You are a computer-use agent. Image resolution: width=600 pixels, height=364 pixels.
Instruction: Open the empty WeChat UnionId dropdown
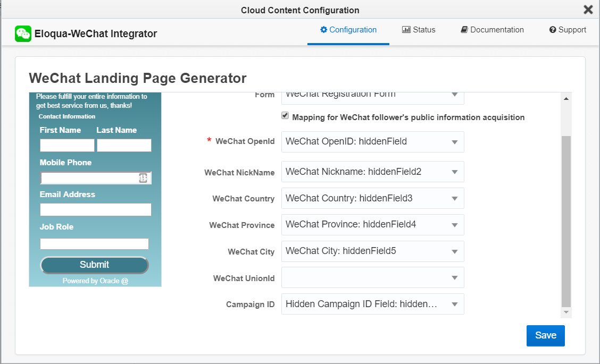(373, 277)
